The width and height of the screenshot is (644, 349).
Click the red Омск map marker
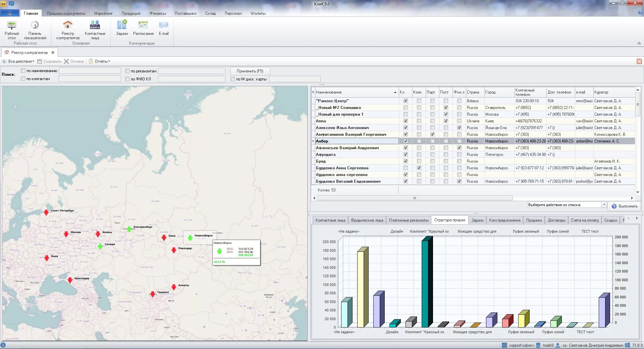coord(164,237)
